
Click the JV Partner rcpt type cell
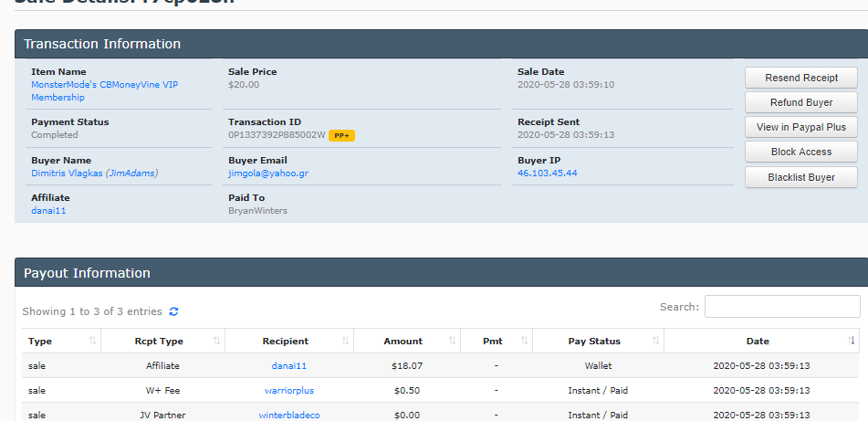point(162,415)
